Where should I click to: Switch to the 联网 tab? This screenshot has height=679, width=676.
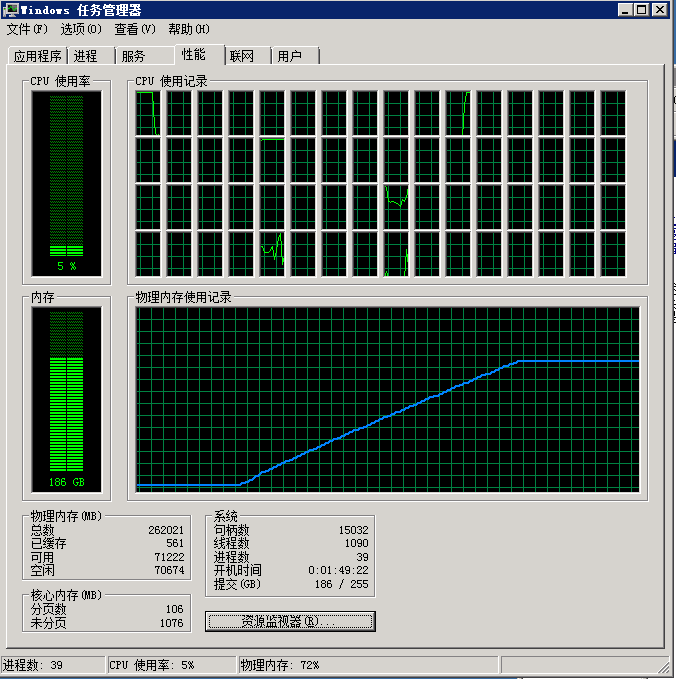click(x=248, y=56)
